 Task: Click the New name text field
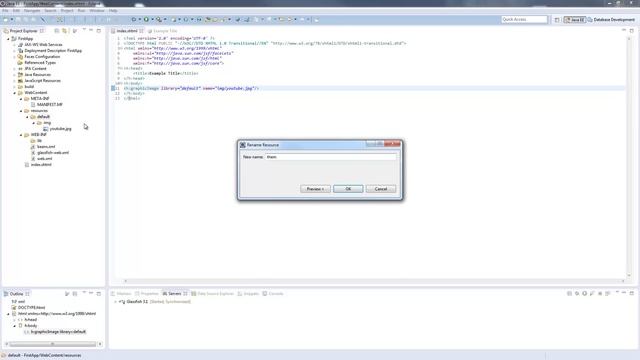[x=331, y=157]
